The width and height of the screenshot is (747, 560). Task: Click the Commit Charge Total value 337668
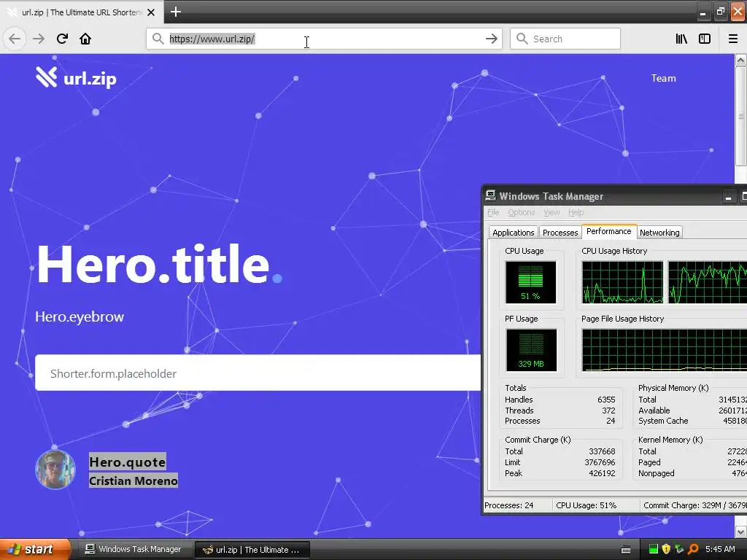coord(602,451)
